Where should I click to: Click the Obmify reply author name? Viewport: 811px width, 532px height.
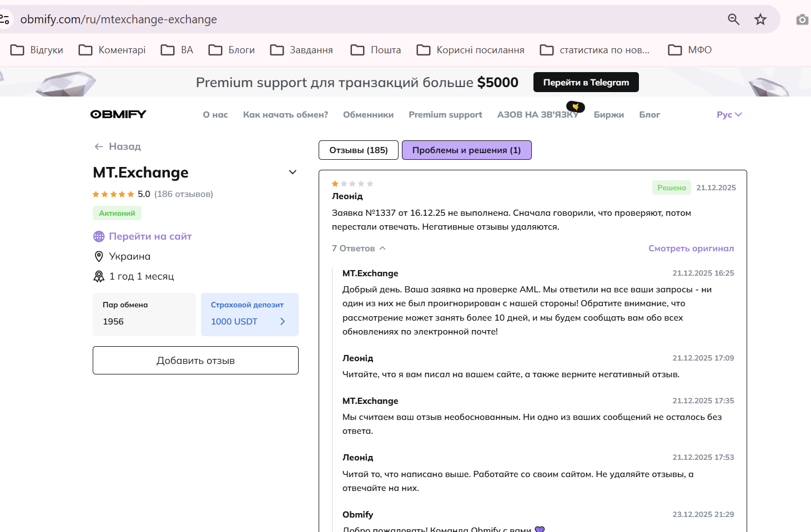tap(357, 515)
